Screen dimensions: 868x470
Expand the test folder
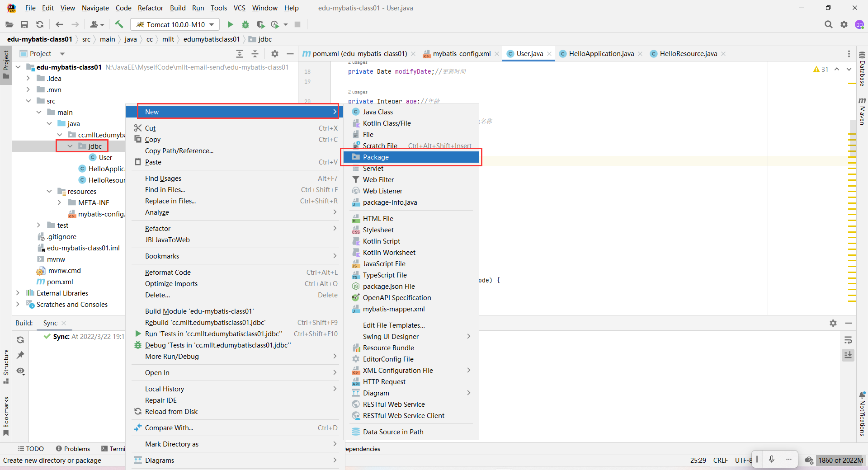point(38,225)
